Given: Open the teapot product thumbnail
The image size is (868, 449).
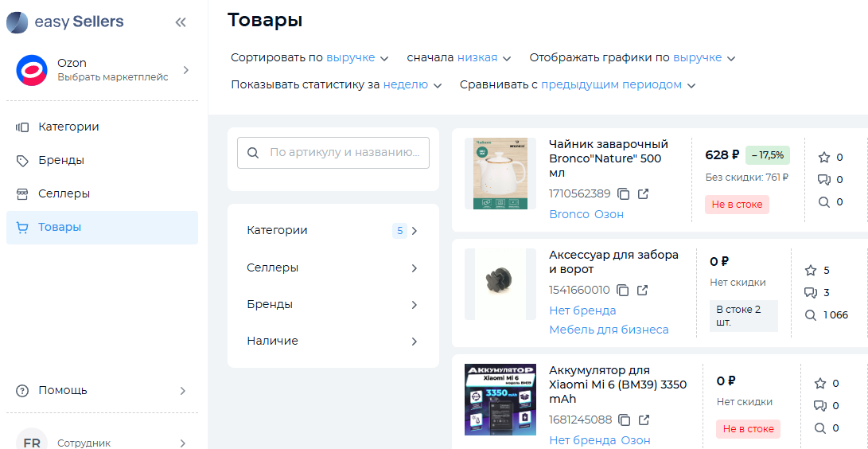Looking at the screenshot, I should 500,174.
